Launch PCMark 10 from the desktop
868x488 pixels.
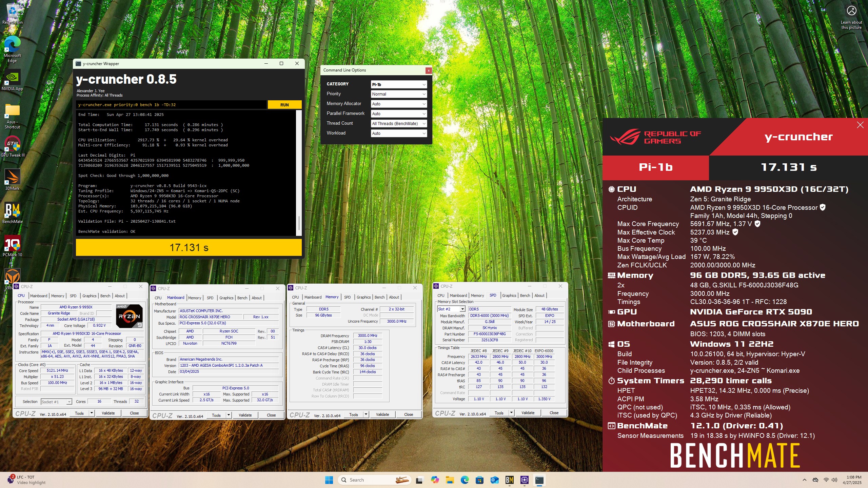[12, 246]
